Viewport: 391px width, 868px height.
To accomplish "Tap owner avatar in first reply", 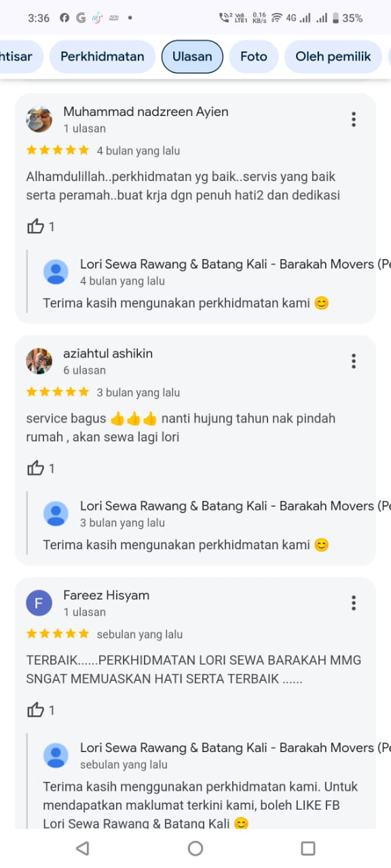I will [x=56, y=272].
